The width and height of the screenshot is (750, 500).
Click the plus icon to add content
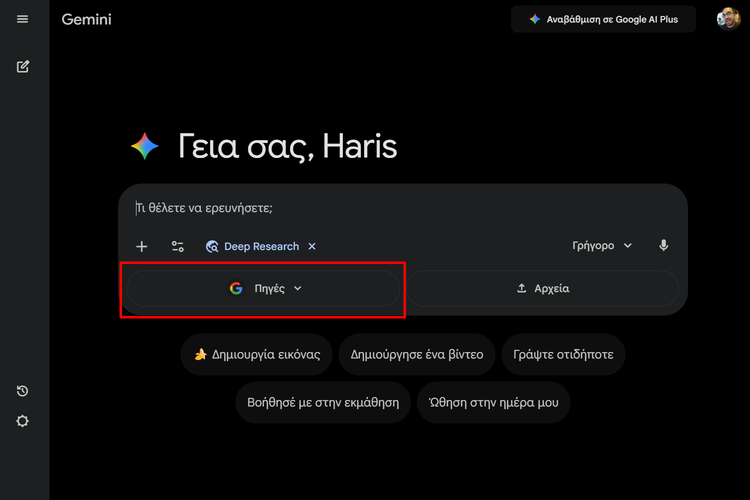tap(142, 246)
